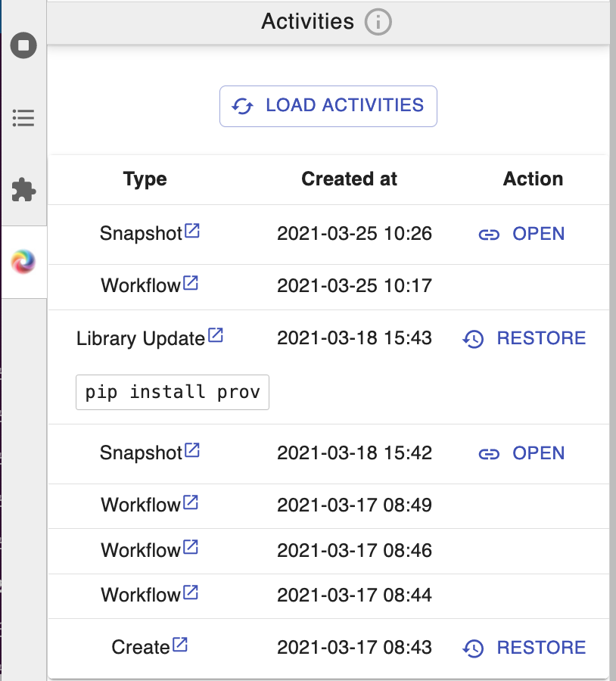This screenshot has width=616, height=681.
Task: Open external link for 10:26 Snapshot
Action: 192,232
